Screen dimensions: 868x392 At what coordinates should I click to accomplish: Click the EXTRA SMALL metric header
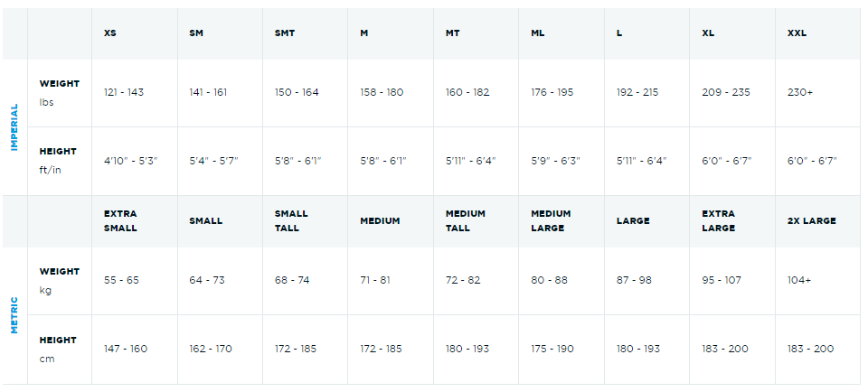(x=120, y=221)
